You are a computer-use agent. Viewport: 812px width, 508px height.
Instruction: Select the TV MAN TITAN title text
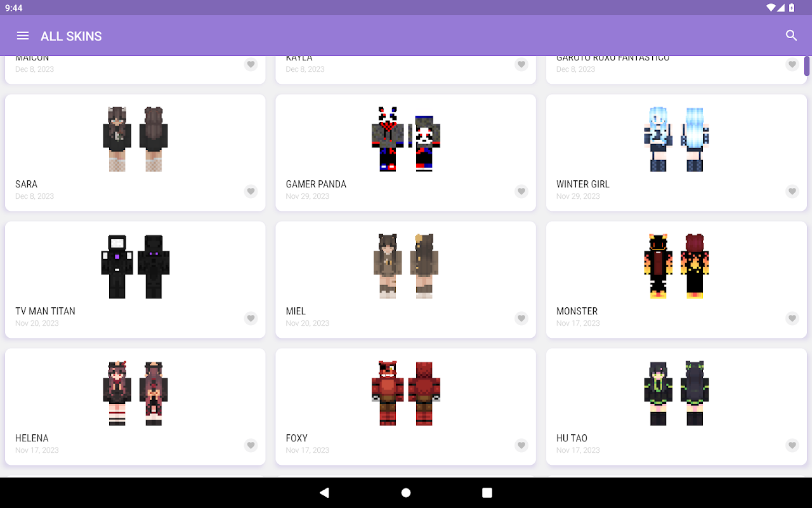click(x=45, y=311)
